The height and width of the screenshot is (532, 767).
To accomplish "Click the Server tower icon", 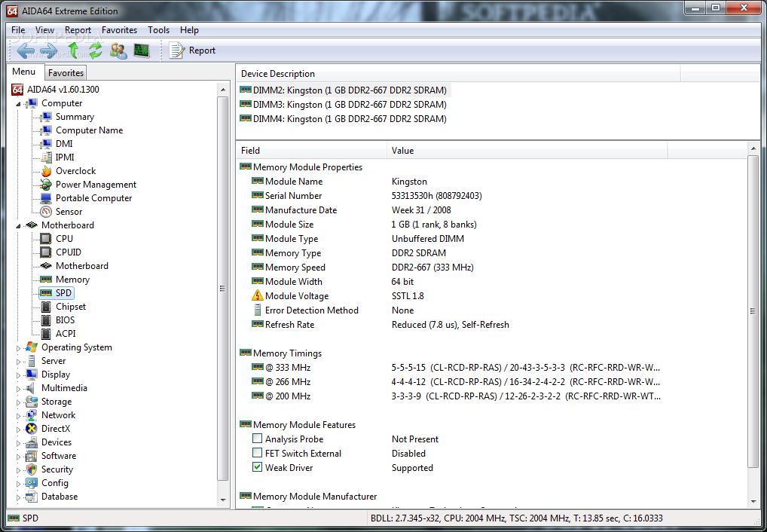I will pyautogui.click(x=32, y=361).
